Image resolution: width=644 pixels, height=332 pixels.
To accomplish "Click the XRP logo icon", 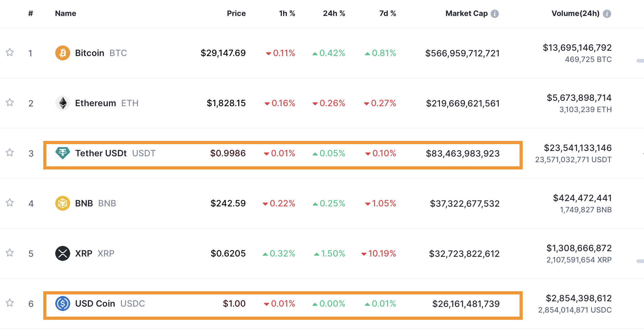I will pos(63,253).
